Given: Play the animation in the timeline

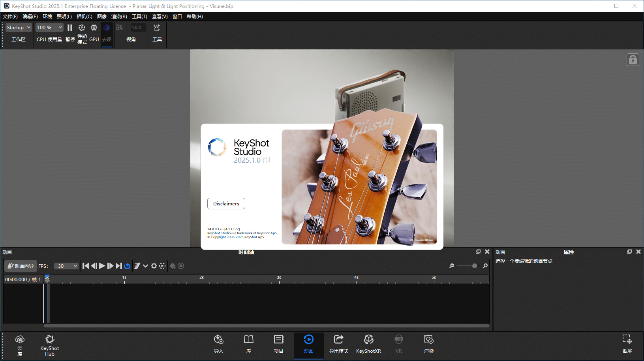Looking at the screenshot, I should (x=102, y=266).
